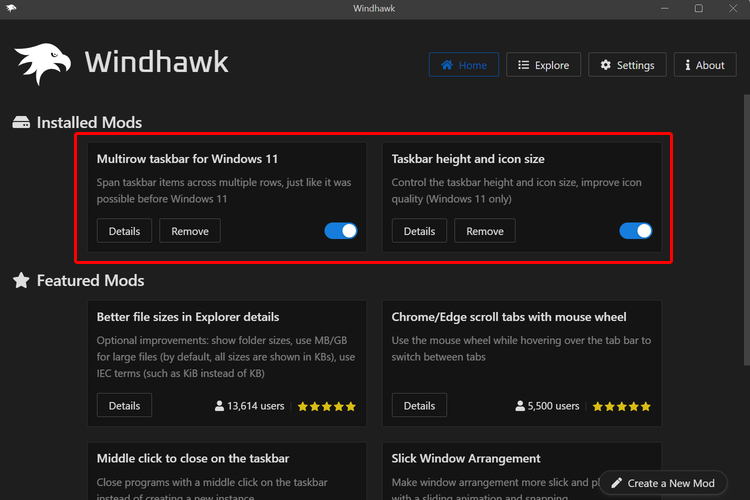Open Details for Multirow taskbar mod
Viewport: 750px width, 500px height.
[124, 231]
